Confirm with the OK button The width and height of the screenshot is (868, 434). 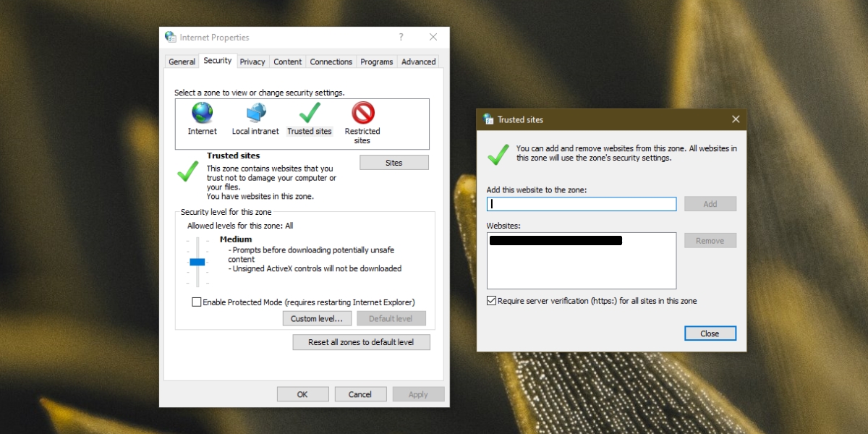(x=302, y=394)
